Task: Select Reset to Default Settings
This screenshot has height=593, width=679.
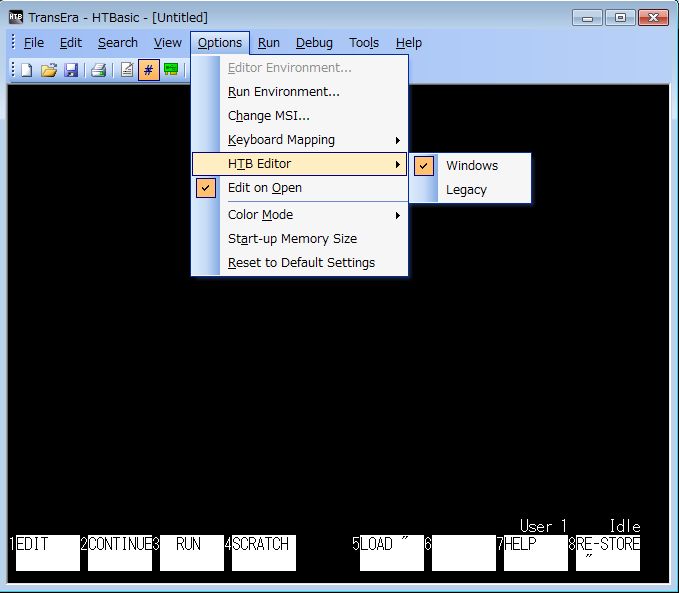Action: (300, 263)
